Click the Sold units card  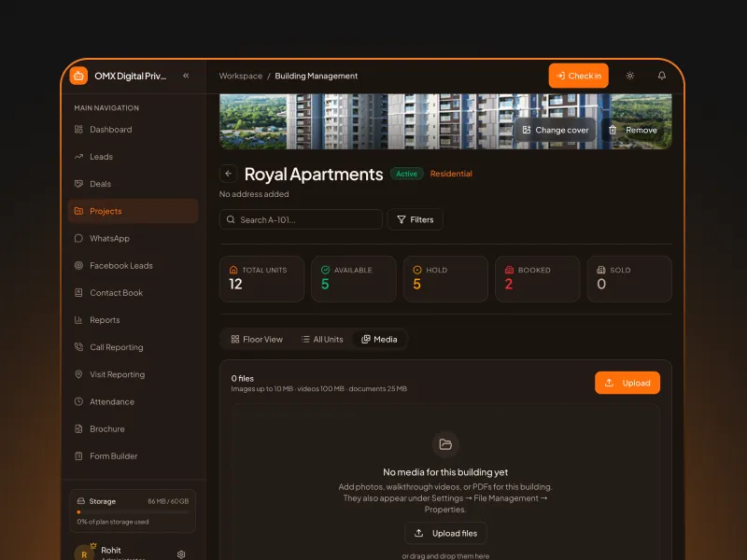click(629, 279)
